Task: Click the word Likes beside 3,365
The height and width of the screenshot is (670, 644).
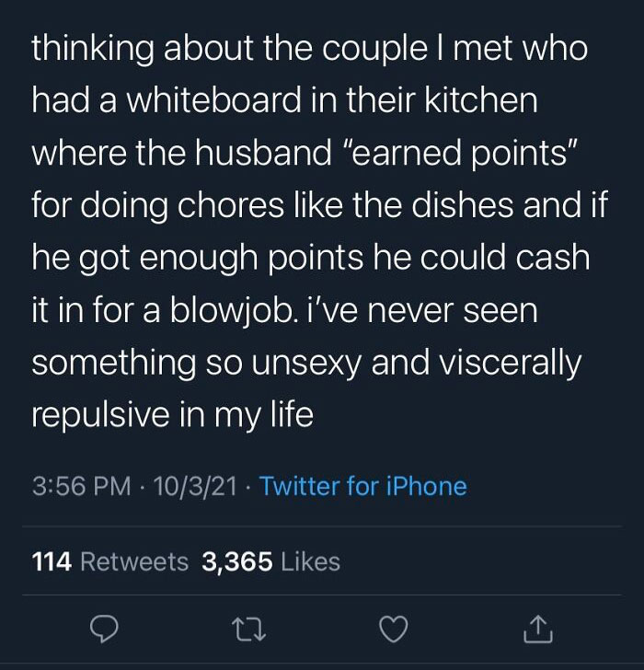Action: pyautogui.click(x=310, y=561)
